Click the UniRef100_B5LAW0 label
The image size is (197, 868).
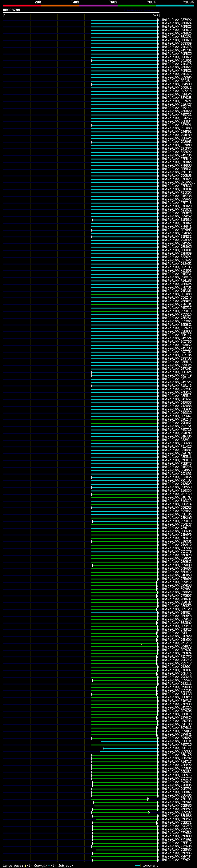177,409
